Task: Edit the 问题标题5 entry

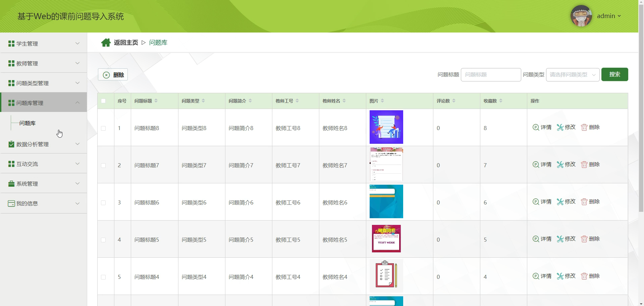Action: (566, 239)
